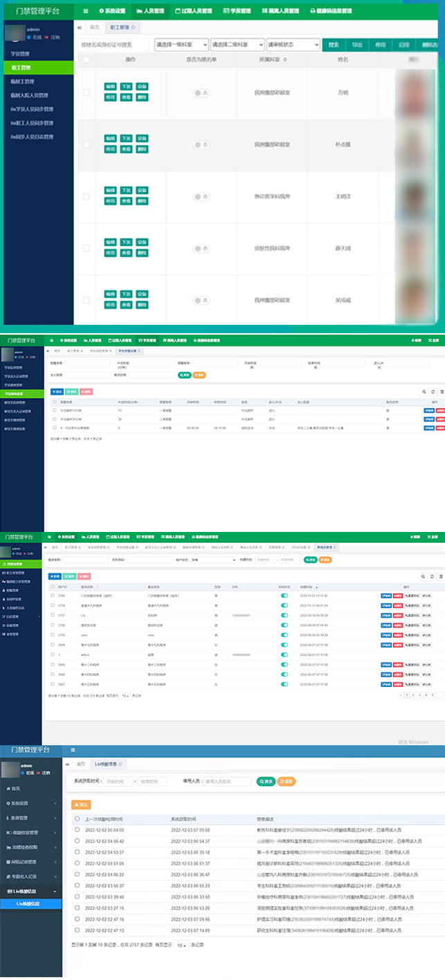Click the refresh icon above the user table
Image resolution: width=445 pixels, height=980 pixels.
(x=433, y=576)
